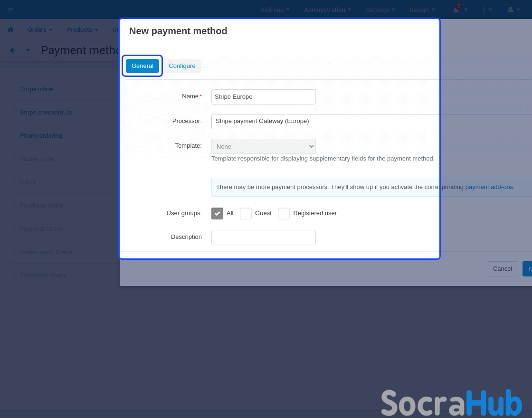
Task: Select drag handle beside Government Check
Action: click(x=15, y=252)
